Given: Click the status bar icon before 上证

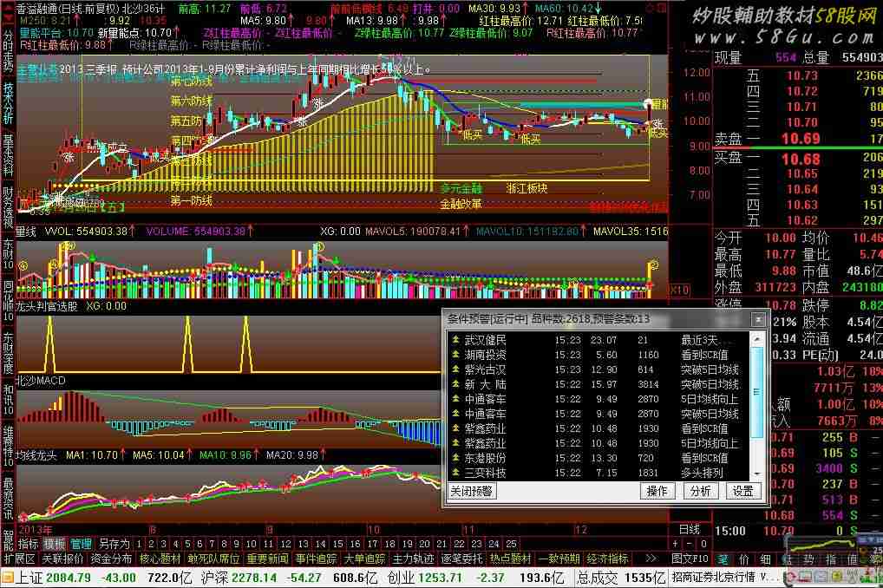Looking at the screenshot, I should pyautogui.click(x=8, y=578).
